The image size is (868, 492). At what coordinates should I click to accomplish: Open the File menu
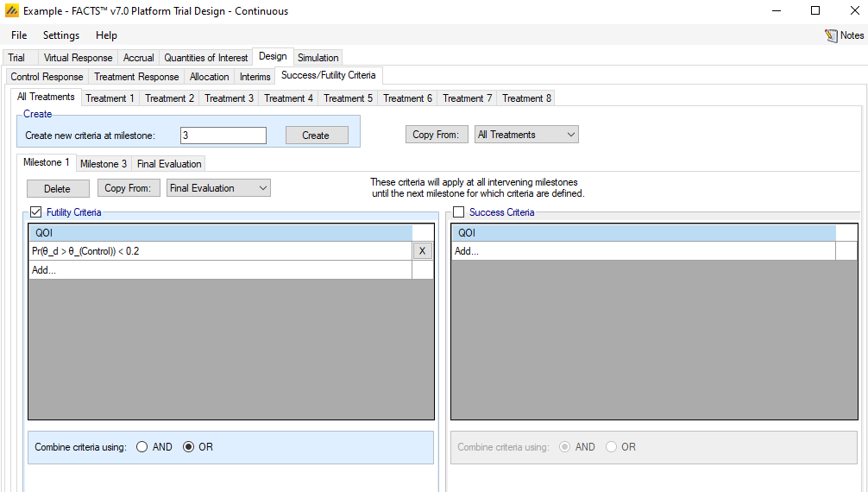tap(19, 35)
